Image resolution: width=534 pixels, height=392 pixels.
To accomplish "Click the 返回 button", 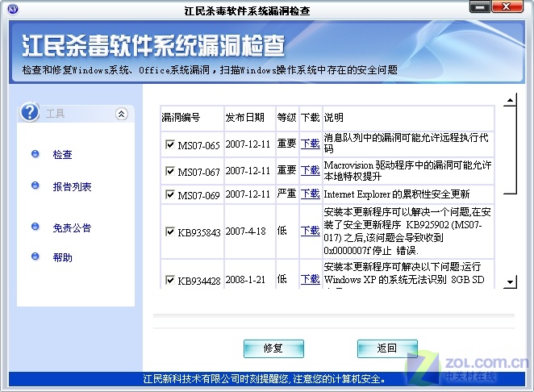I will (387, 348).
